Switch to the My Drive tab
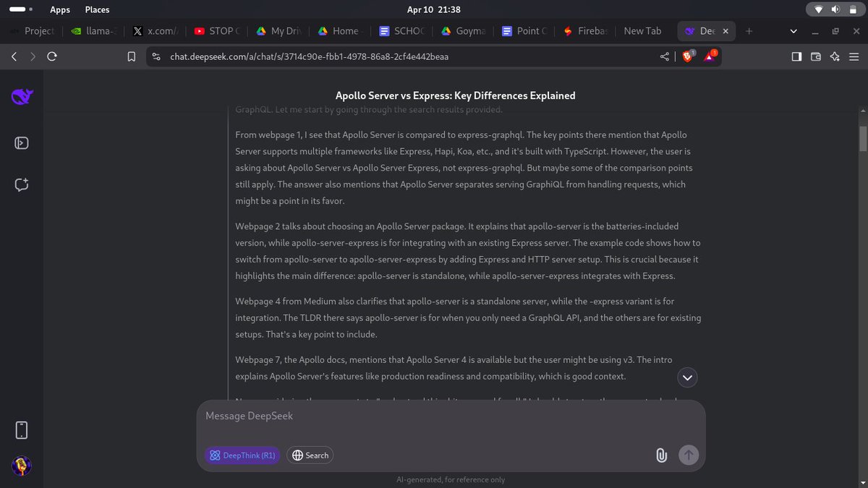The image size is (868, 488). (x=278, y=31)
